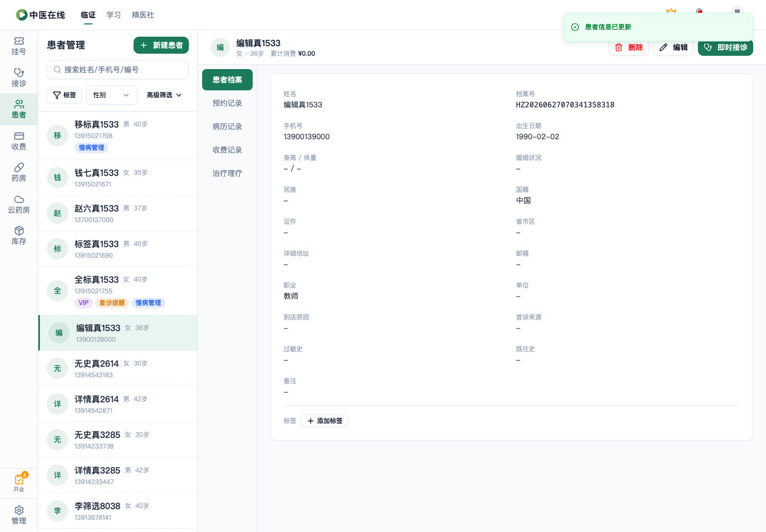Switch to the 精医社 top tab
Image resolution: width=766 pixels, height=532 pixels.
143,15
